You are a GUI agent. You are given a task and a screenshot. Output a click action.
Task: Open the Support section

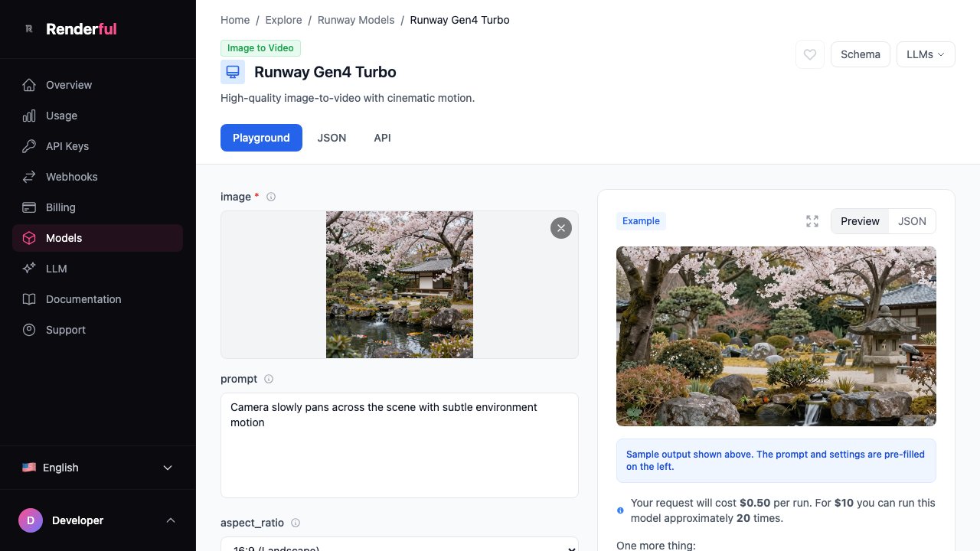(65, 330)
